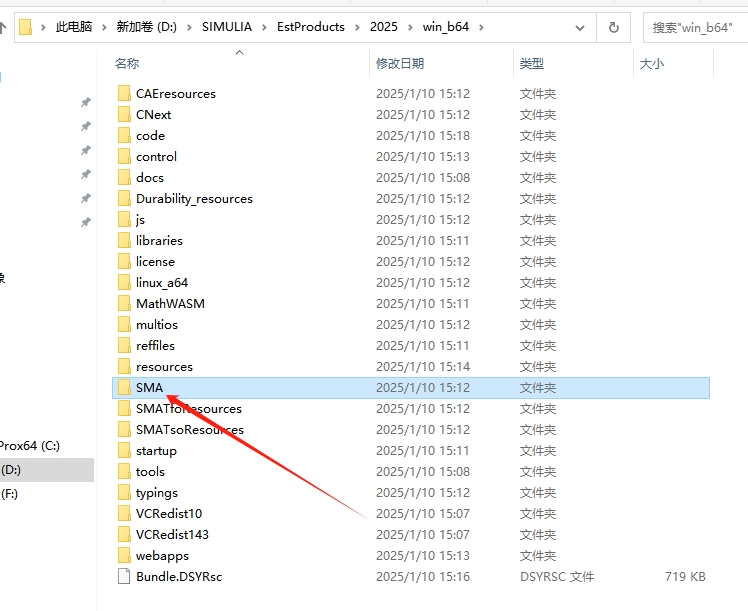Click the VCRedist143 folder icon
The image size is (748, 611).
coord(124,534)
